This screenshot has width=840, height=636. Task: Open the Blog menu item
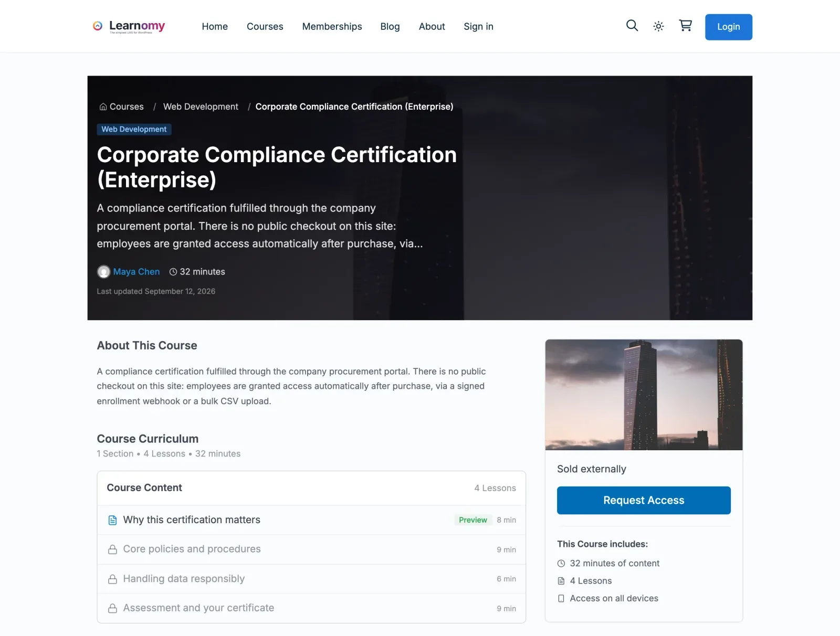390,26
